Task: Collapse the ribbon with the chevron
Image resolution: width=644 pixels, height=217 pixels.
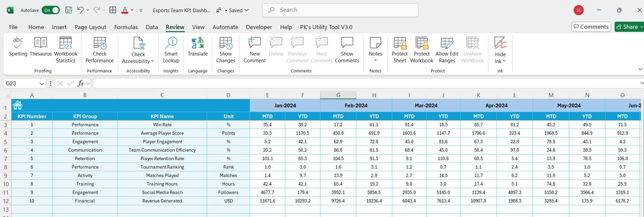Action: [640, 69]
